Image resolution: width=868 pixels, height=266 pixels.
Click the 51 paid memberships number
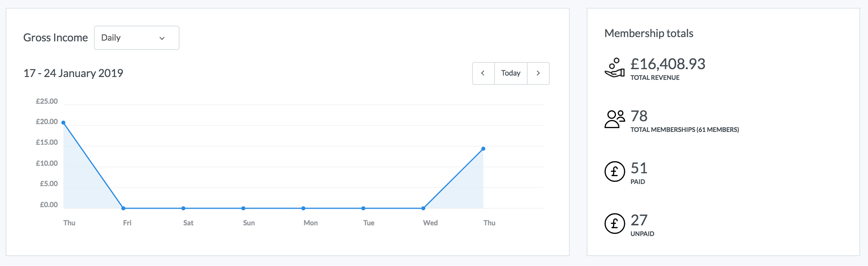639,168
